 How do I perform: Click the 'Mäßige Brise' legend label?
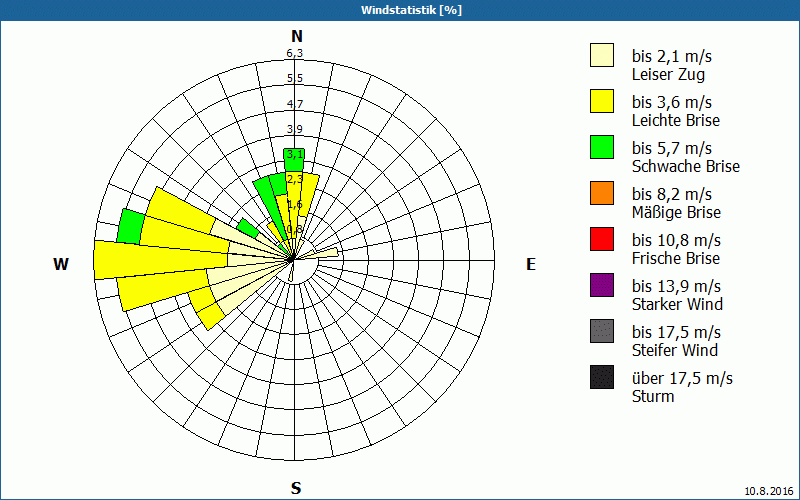point(677,212)
